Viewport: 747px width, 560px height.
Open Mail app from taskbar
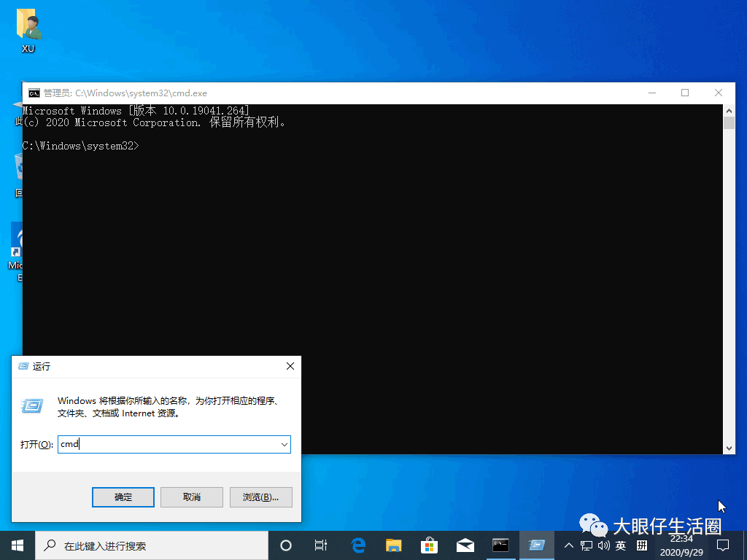(x=465, y=545)
